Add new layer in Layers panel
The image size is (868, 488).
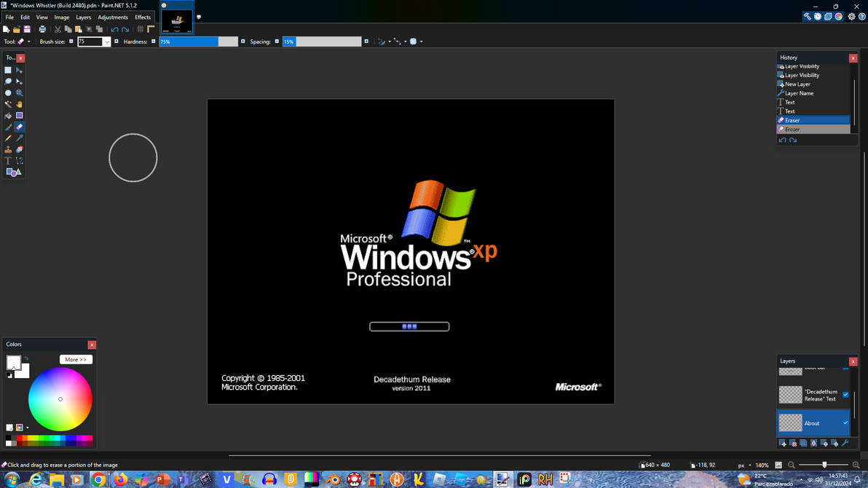(x=783, y=443)
